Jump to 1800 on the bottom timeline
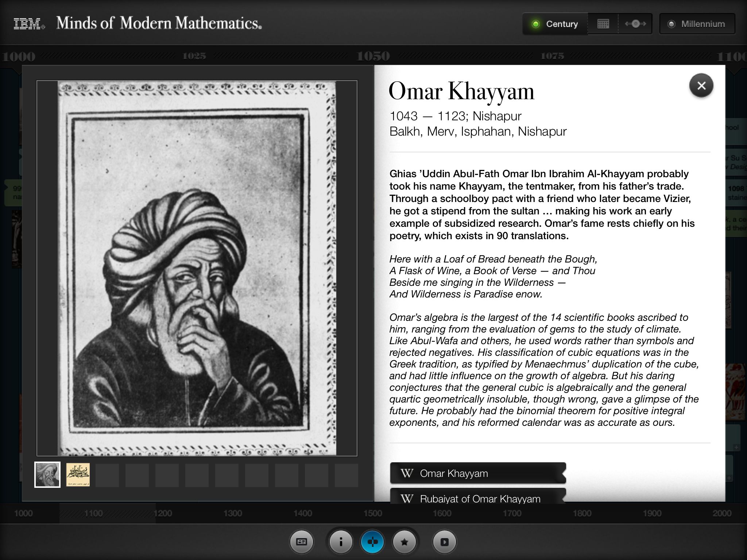747x560 pixels. 582,513
